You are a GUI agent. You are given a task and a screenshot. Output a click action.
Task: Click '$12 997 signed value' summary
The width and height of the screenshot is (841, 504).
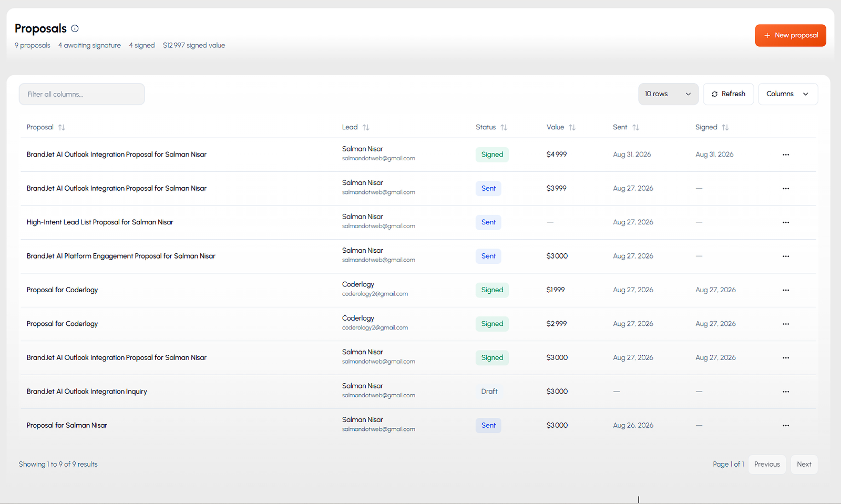[194, 45]
